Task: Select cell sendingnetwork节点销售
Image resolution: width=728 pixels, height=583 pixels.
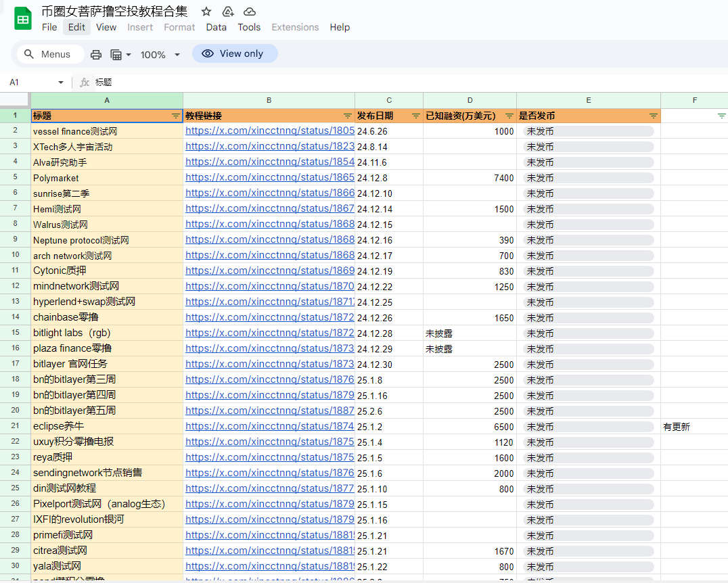Action: (107, 473)
